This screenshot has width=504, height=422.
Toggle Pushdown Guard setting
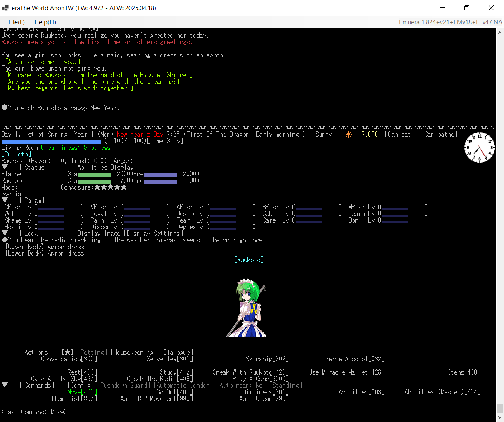click(x=124, y=385)
